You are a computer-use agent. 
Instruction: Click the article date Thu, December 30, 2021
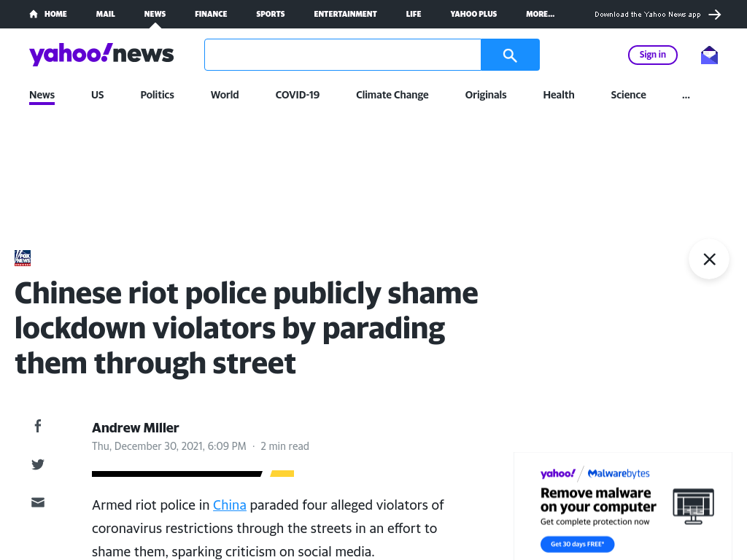pos(169,446)
